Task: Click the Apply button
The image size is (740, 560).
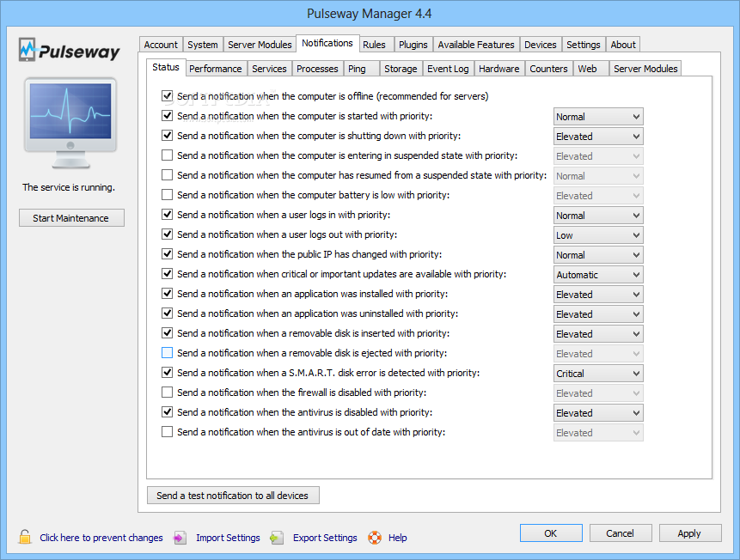Action: 689,533
